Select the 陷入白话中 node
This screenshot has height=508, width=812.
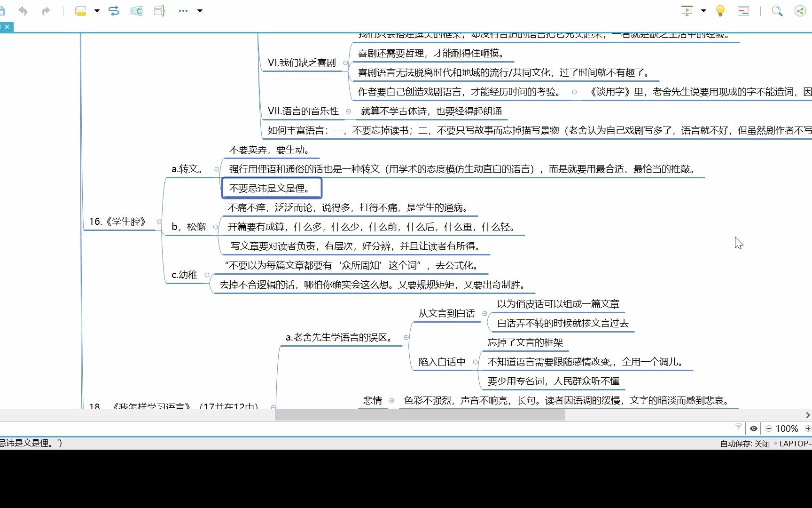[442, 362]
